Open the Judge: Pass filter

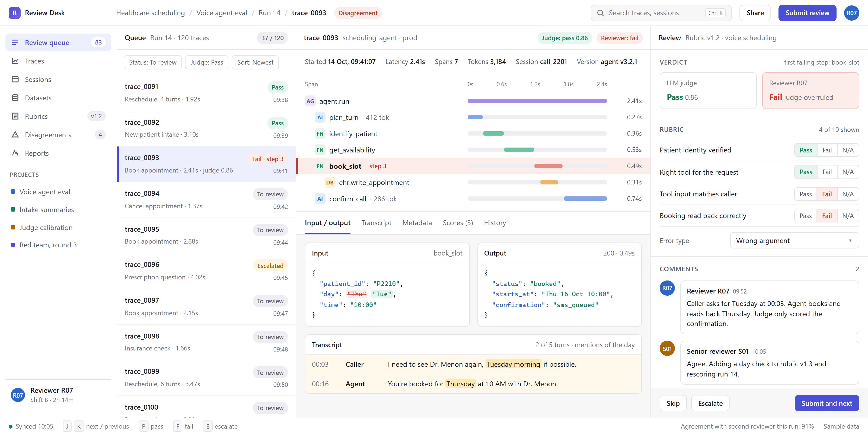click(x=206, y=62)
